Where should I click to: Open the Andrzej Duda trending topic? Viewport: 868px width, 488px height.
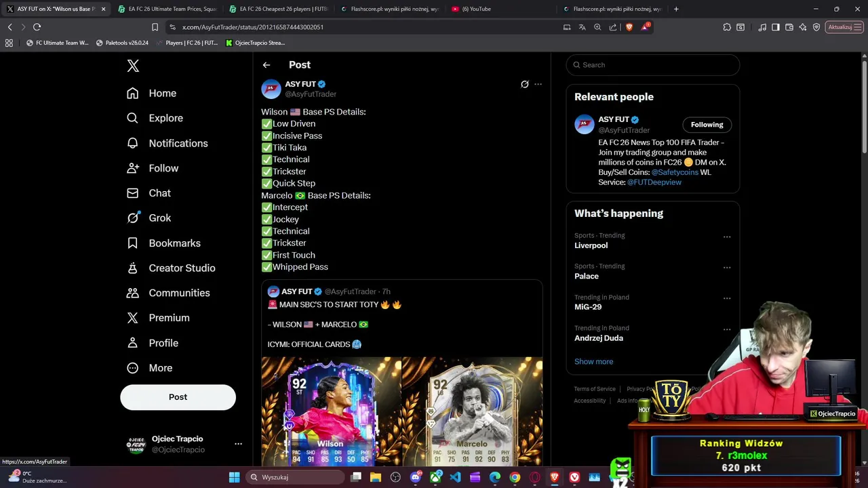(x=599, y=338)
